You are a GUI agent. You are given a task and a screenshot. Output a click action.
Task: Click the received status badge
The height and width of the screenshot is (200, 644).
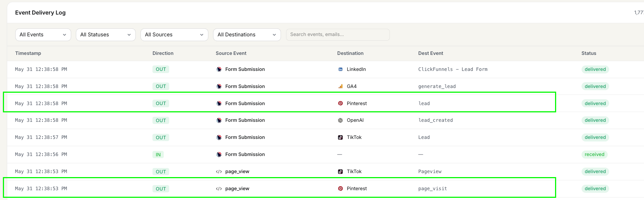coord(595,155)
